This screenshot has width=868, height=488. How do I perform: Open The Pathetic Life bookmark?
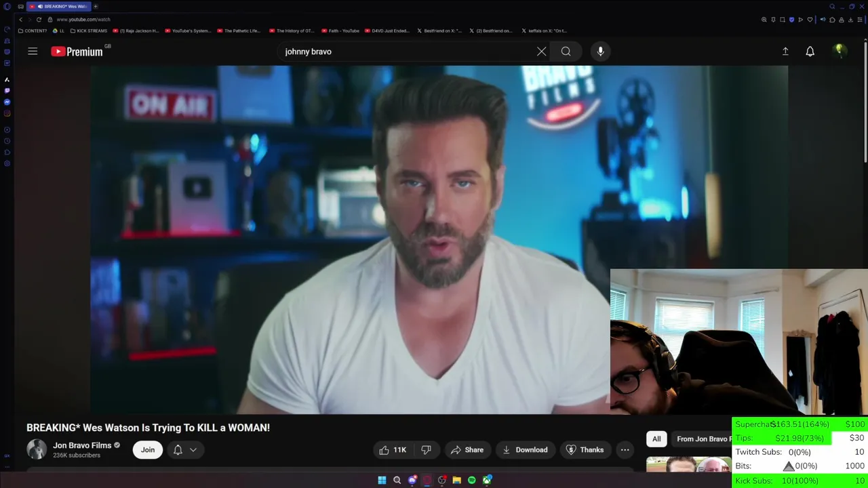[x=239, y=30]
